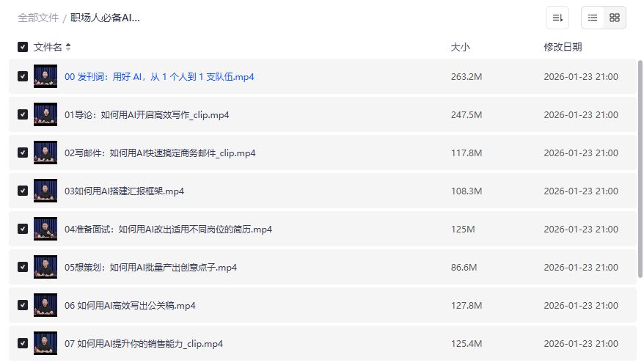
Task: Click the 108.3M size value
Action: click(x=466, y=191)
